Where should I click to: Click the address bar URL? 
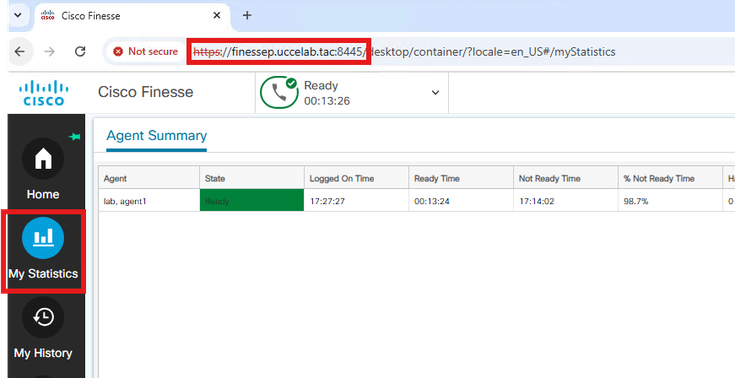(405, 52)
